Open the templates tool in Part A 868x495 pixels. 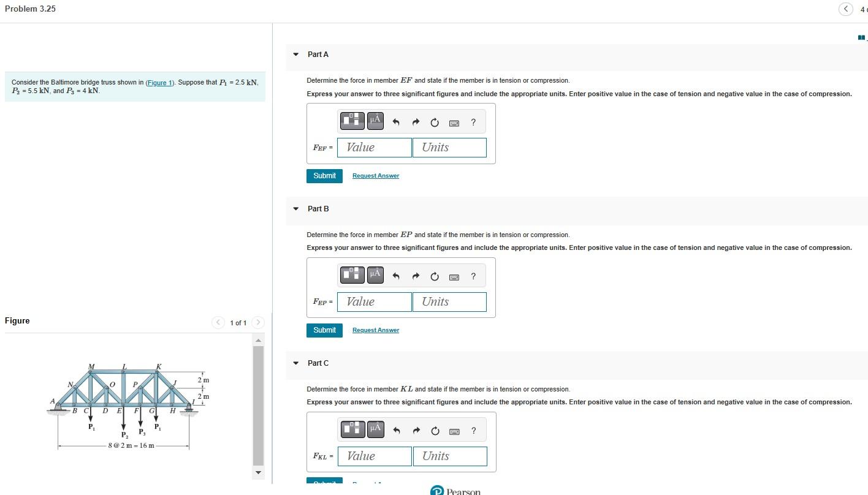[x=353, y=121]
